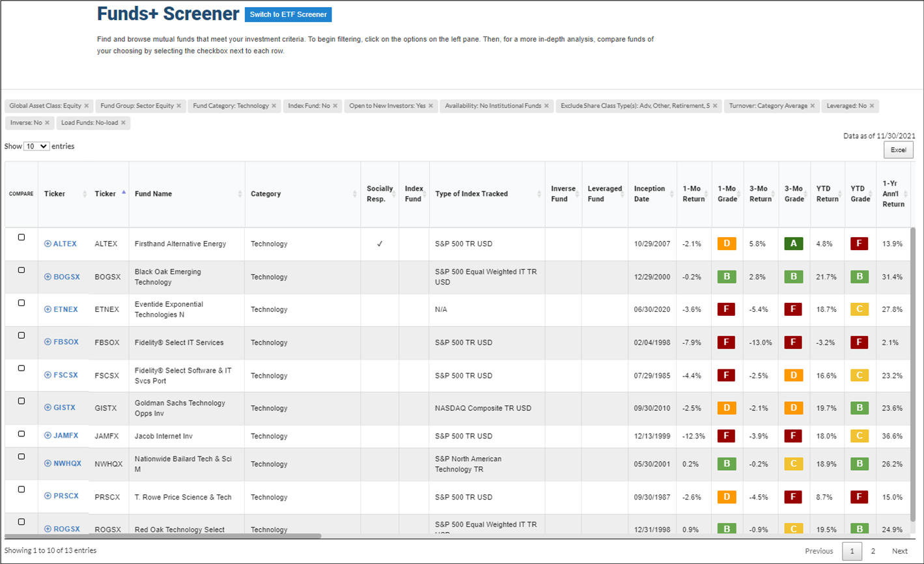924x564 pixels.
Task: Remove the Global Asset Class: Equity filter
Action: click(87, 106)
